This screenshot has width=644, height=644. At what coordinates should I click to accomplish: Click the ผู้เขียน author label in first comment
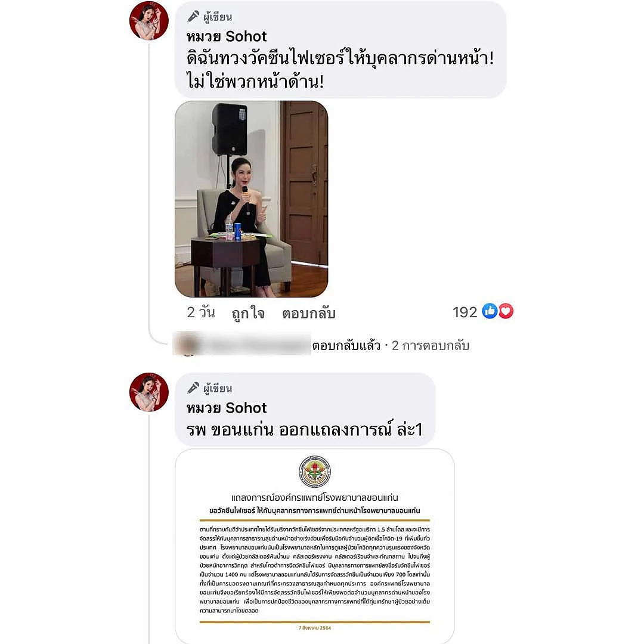218,17
